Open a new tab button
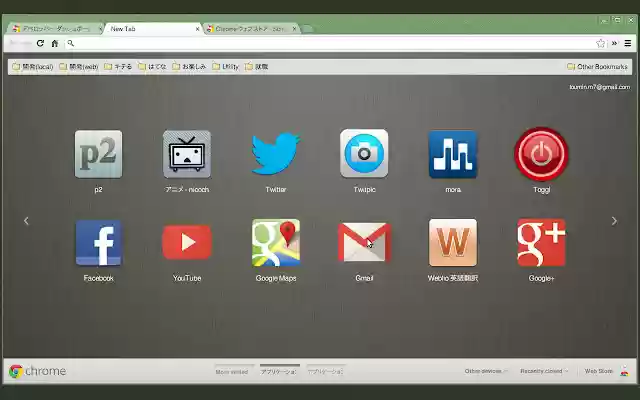The image size is (640, 400). (x=307, y=29)
